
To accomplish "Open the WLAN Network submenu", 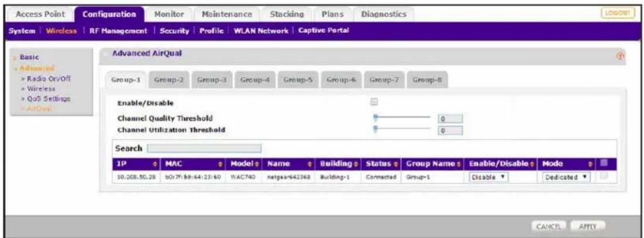I will [x=260, y=30].
